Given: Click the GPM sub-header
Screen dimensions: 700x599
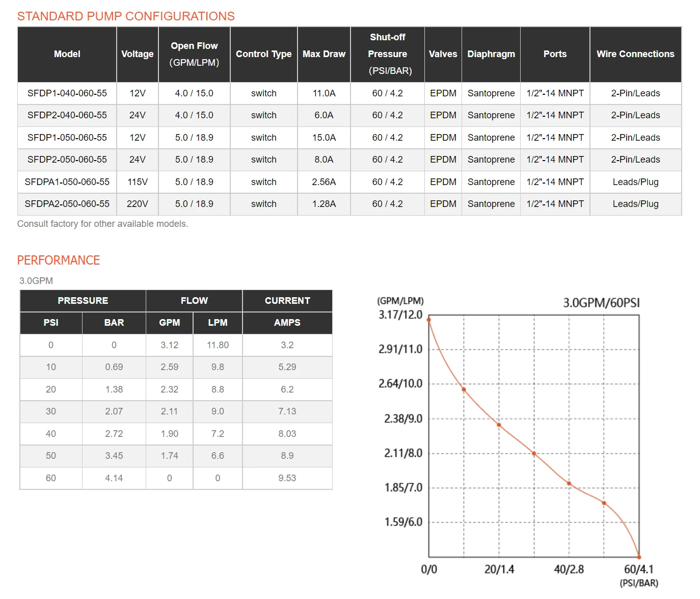Looking at the screenshot, I should point(170,323).
